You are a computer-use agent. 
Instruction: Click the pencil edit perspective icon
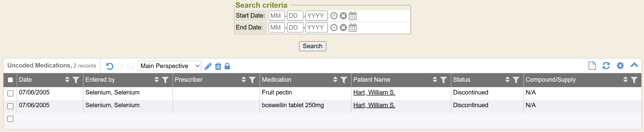[208, 66]
